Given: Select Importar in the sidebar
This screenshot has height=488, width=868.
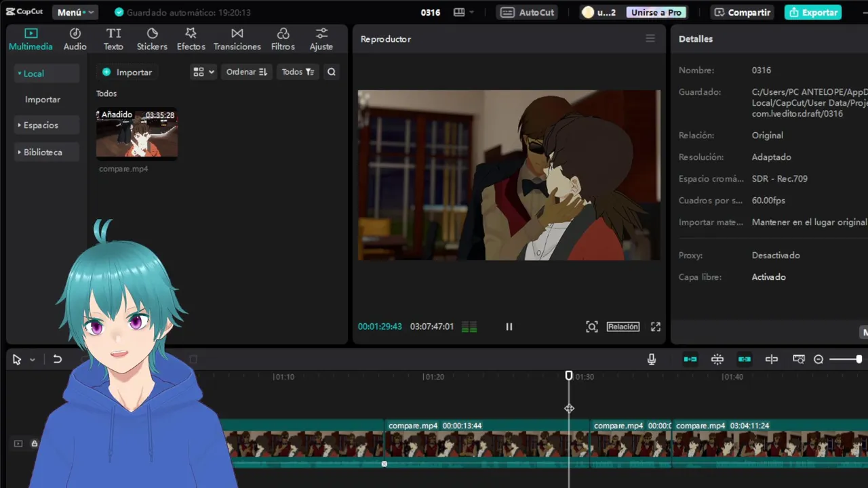Looking at the screenshot, I should [43, 99].
